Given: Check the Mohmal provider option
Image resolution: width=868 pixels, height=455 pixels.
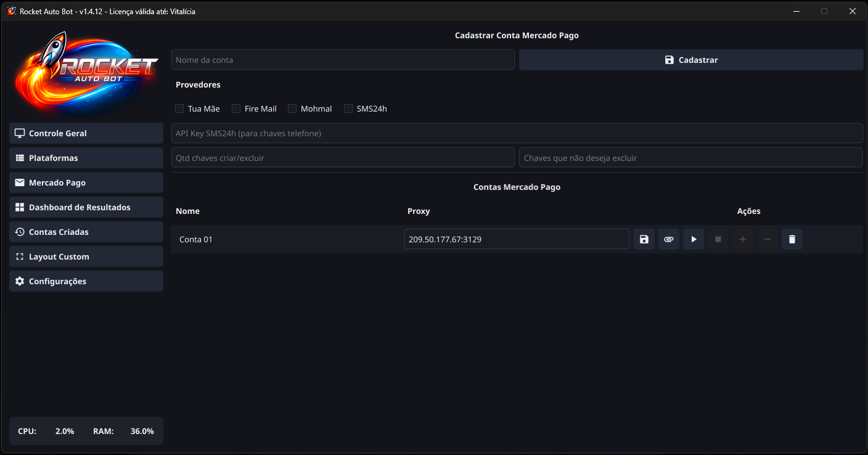Looking at the screenshot, I should (292, 109).
